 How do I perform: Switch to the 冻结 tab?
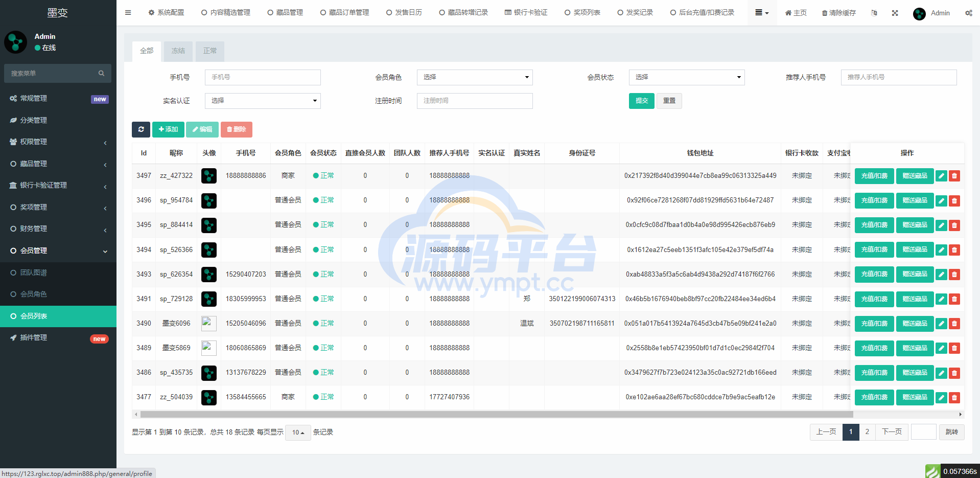pos(178,51)
